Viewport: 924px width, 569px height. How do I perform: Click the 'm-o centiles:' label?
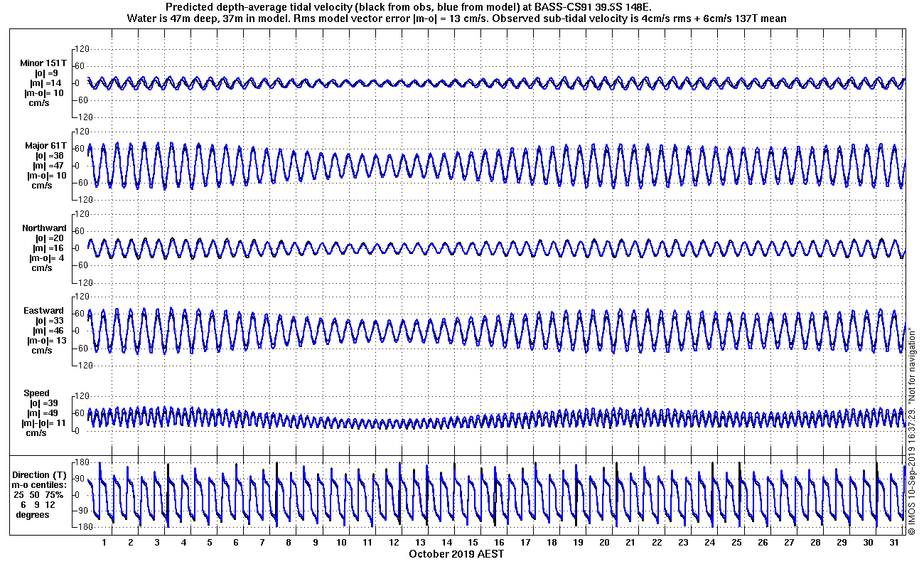click(40, 485)
